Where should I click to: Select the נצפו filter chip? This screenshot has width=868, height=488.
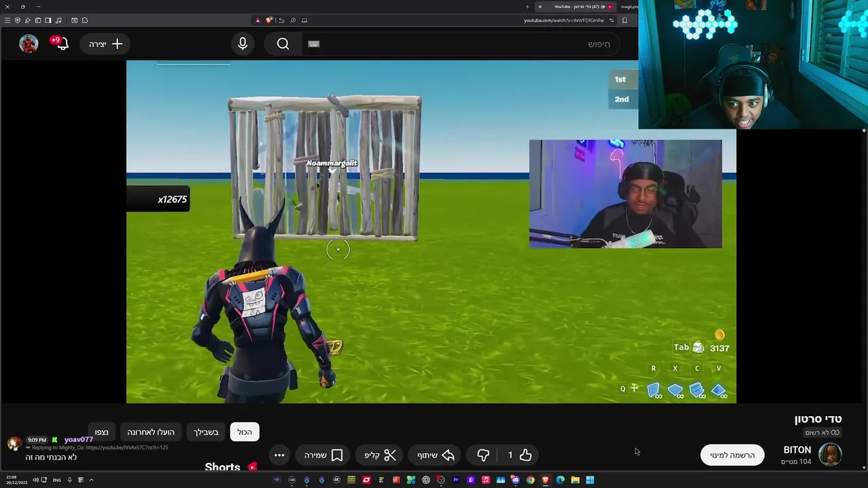(x=102, y=432)
